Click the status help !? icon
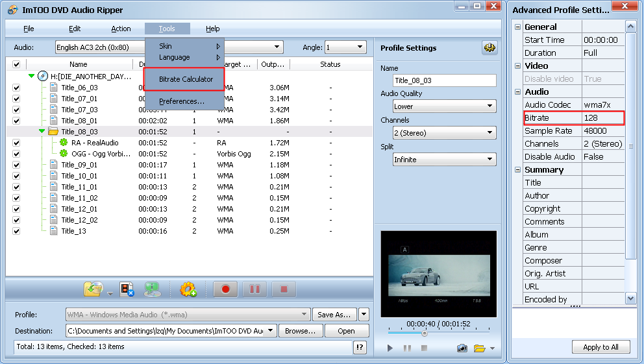This screenshot has height=364, width=644. click(x=360, y=347)
